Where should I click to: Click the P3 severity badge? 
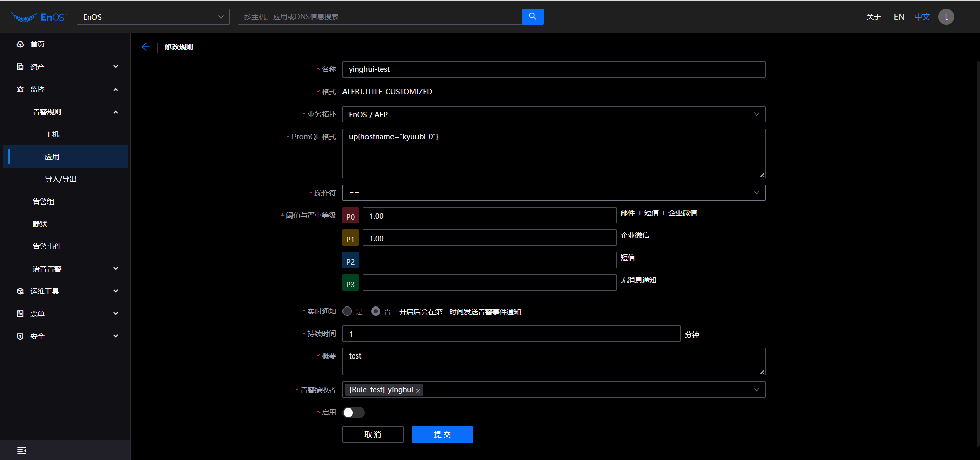[351, 283]
